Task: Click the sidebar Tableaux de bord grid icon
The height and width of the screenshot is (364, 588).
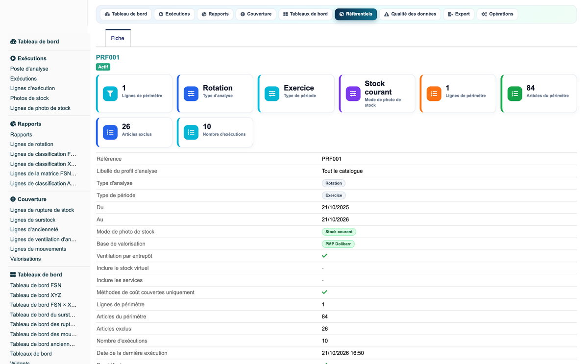Action: [x=13, y=275]
